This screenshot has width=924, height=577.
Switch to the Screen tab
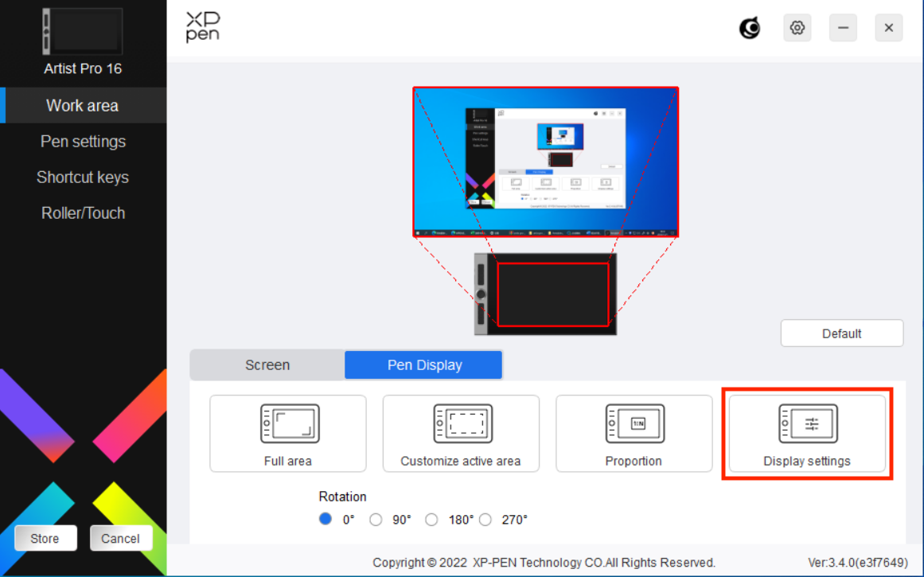pos(267,365)
